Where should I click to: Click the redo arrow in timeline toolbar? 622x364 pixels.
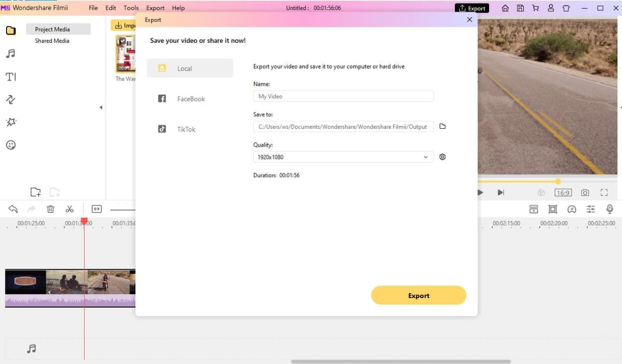point(31,209)
